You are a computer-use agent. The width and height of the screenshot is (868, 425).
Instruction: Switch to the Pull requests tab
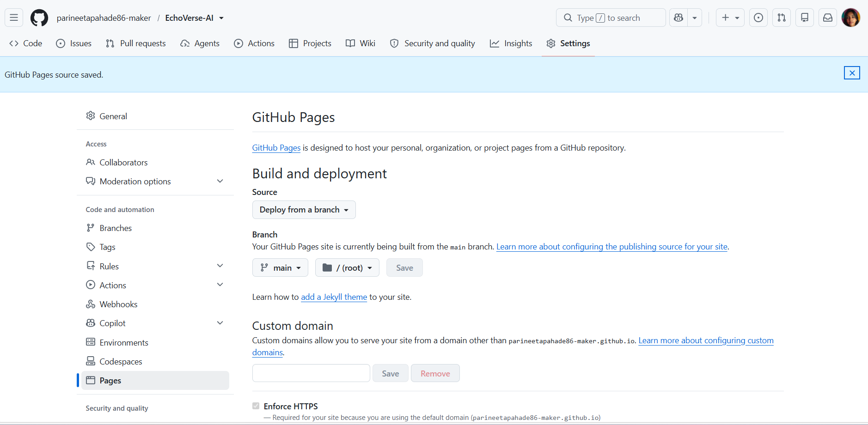[x=136, y=43]
